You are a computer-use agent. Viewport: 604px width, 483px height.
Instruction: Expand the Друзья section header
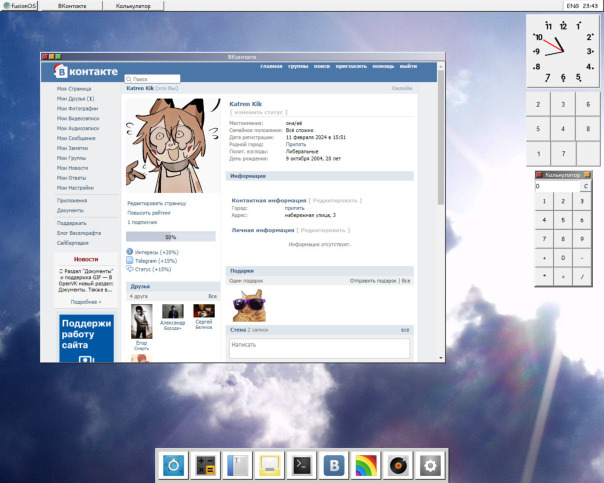tap(141, 286)
